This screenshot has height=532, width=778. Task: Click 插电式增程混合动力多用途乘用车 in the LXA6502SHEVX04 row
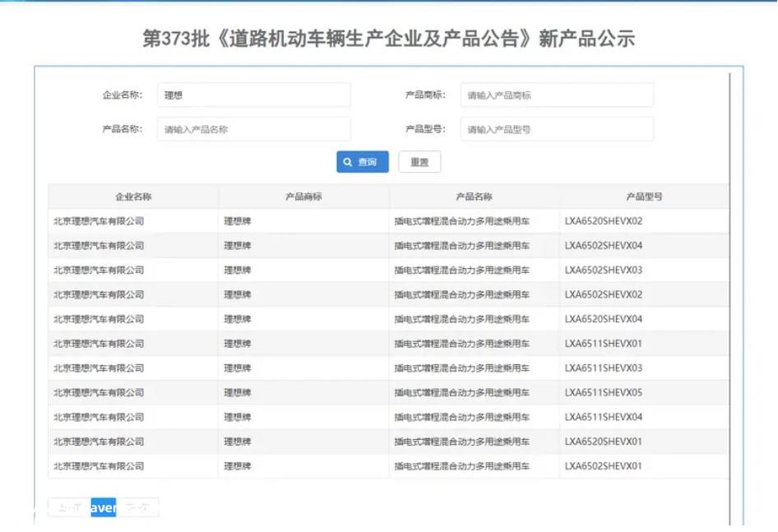(x=461, y=245)
